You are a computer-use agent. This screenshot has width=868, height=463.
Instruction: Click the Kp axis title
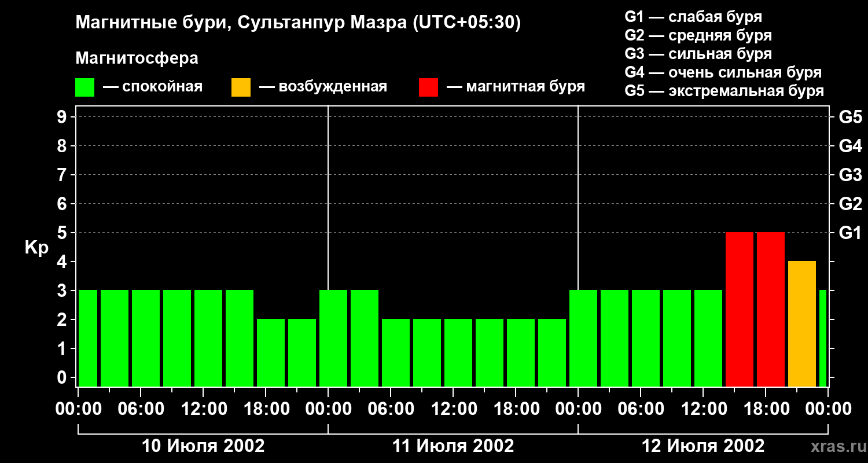[x=36, y=248]
